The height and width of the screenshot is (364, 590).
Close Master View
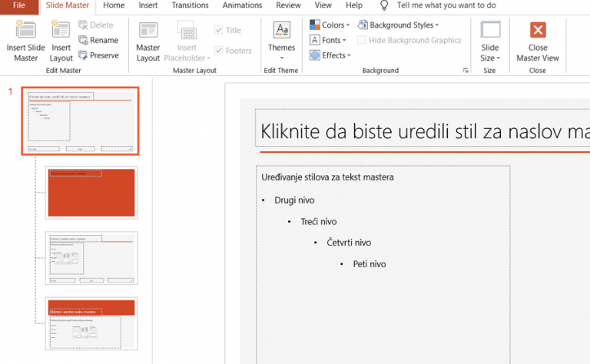pyautogui.click(x=538, y=41)
